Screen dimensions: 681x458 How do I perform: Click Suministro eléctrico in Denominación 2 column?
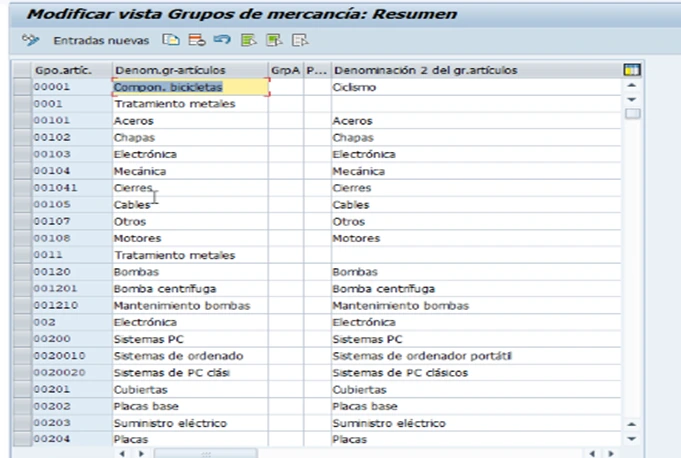[x=476, y=423]
